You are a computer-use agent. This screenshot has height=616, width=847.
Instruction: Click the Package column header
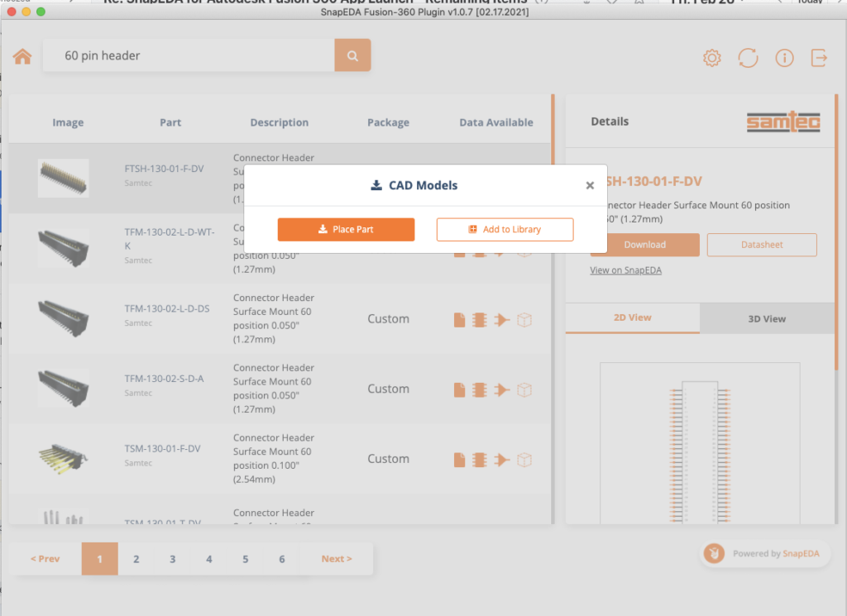click(389, 122)
